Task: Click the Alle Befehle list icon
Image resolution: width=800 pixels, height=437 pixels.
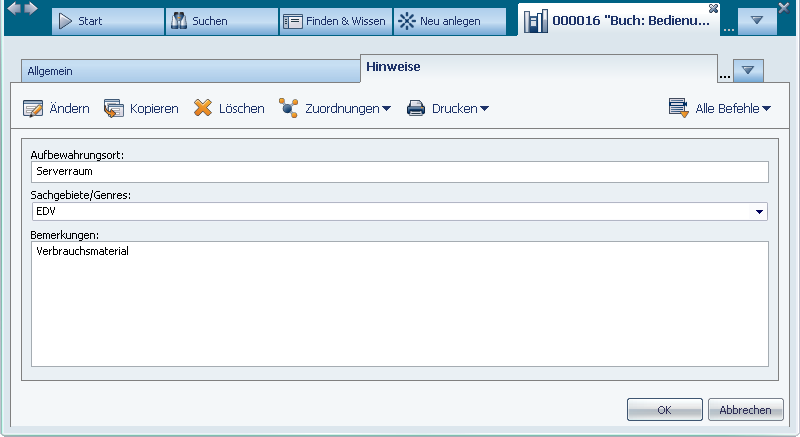Action: (679, 108)
